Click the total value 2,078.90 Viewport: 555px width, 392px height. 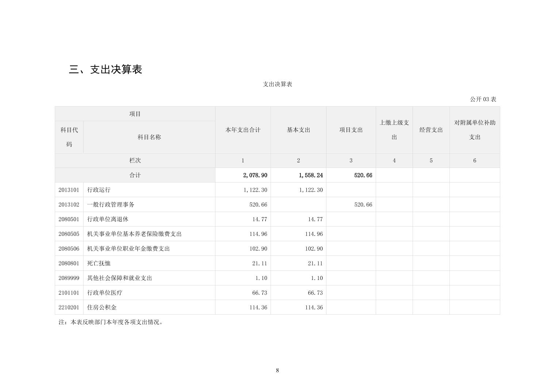pyautogui.click(x=255, y=175)
